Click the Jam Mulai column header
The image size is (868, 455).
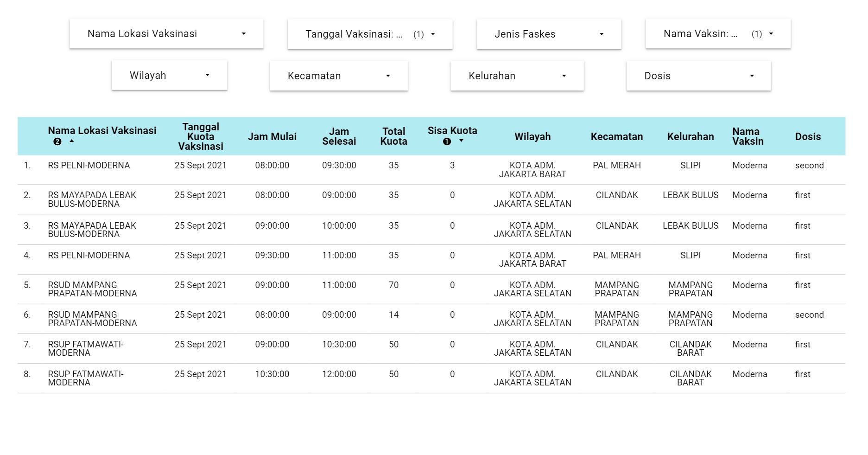[272, 136]
